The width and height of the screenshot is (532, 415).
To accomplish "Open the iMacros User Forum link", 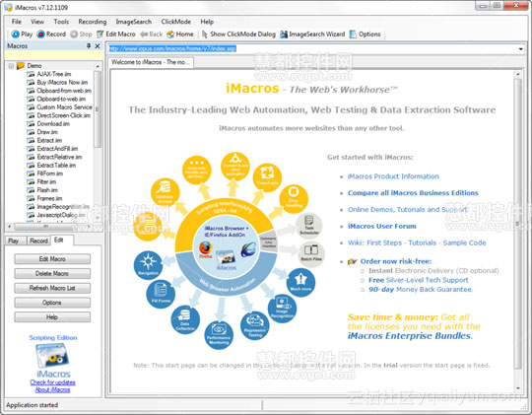I will (x=381, y=226).
